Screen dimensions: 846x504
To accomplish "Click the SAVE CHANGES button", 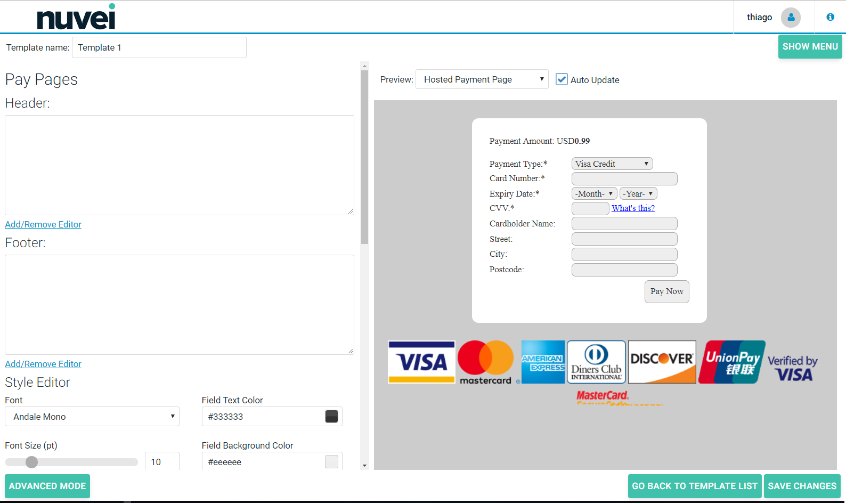I will (x=802, y=486).
